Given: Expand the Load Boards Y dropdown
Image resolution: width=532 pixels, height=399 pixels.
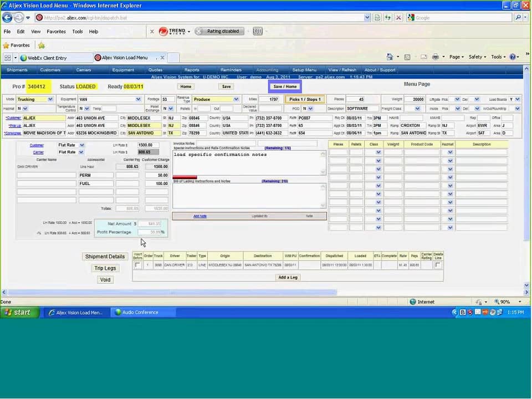Looking at the screenshot, I should (x=518, y=99).
